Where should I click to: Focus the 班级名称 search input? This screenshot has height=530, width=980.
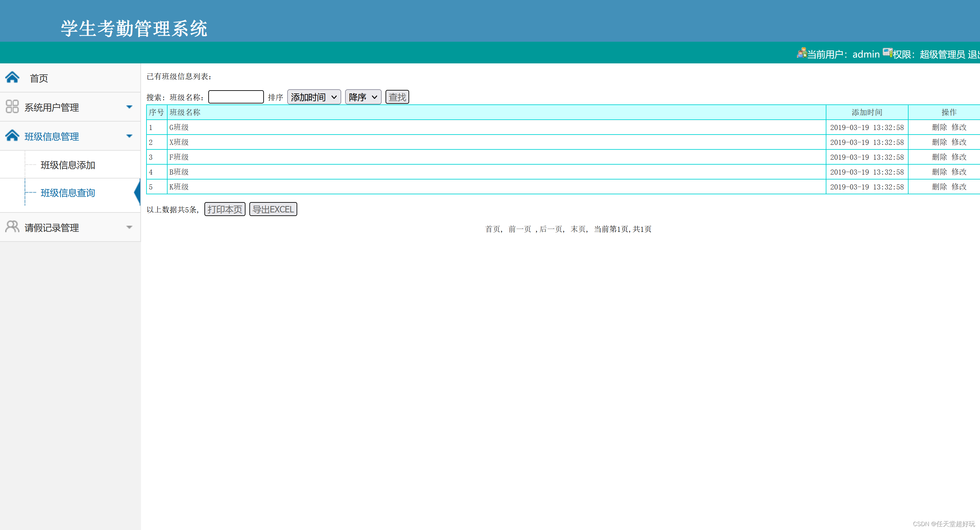click(236, 97)
